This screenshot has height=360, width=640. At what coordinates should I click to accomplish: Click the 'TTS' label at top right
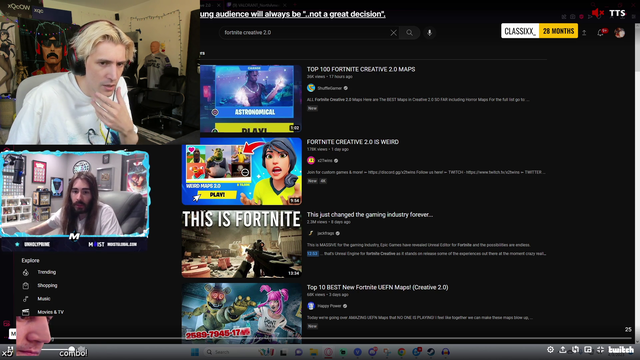click(617, 13)
